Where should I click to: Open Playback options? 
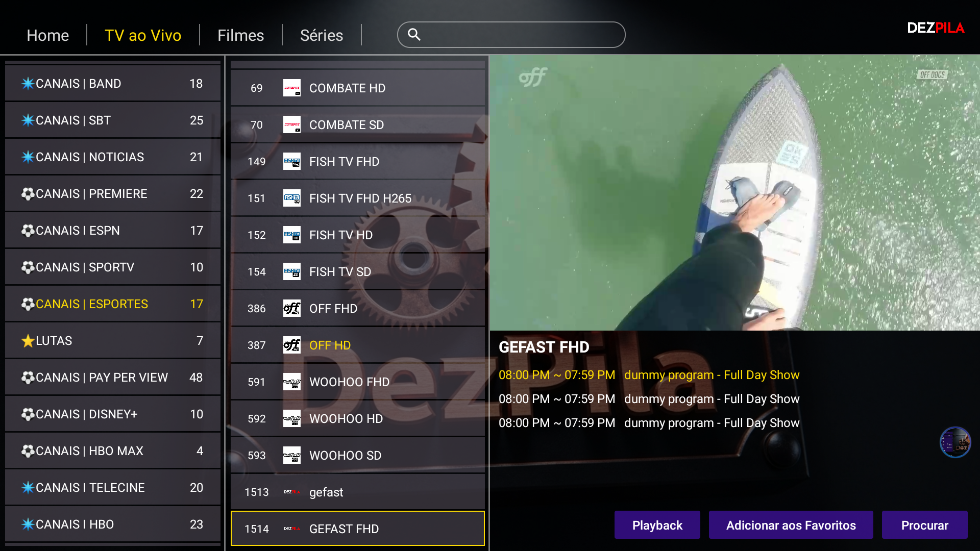pos(657,524)
